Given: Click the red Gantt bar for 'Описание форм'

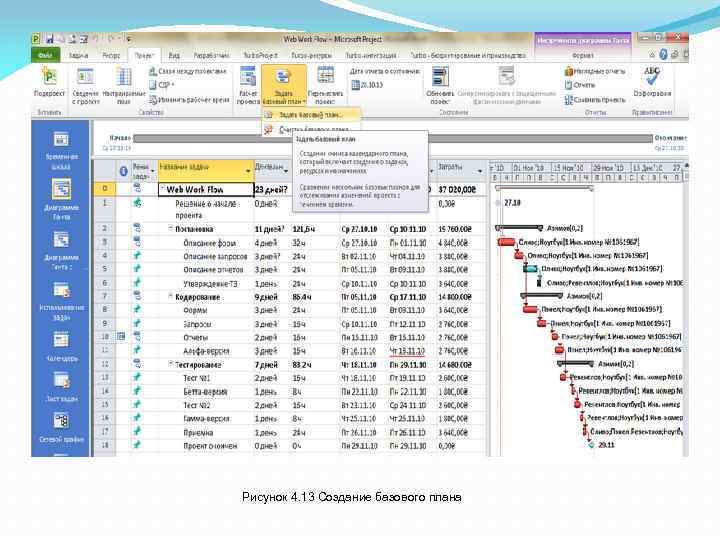Looking at the screenshot, I should click(506, 242).
